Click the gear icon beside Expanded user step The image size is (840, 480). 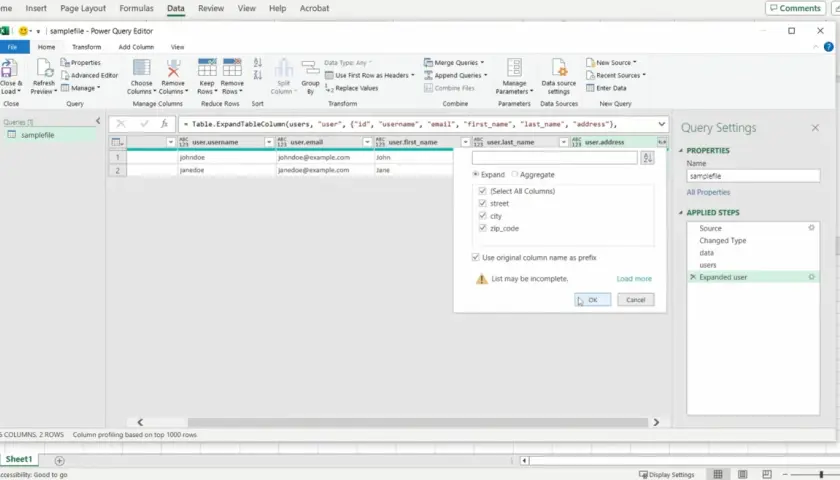click(811, 277)
